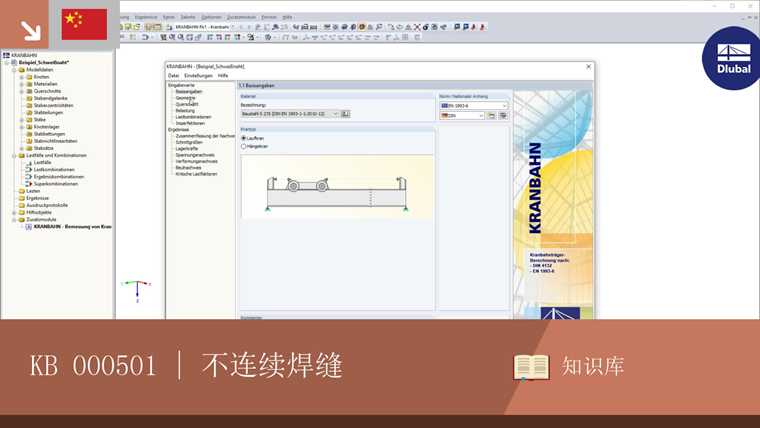
Task: Collapse Modelldaten tree node
Action: pos(14,70)
